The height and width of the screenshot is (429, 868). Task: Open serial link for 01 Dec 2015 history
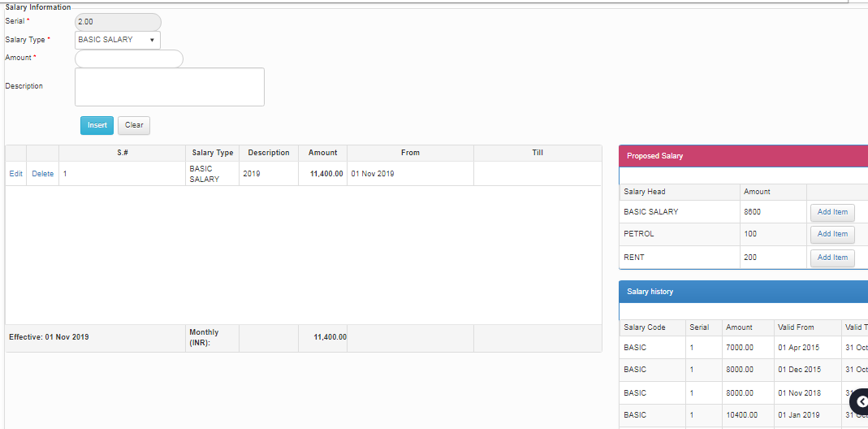(x=692, y=370)
